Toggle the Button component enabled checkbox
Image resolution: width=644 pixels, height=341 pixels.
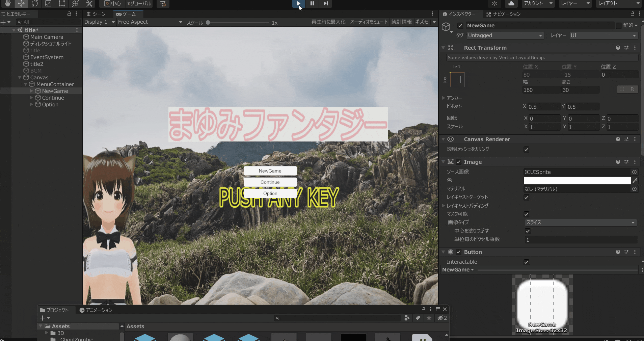[x=458, y=252]
